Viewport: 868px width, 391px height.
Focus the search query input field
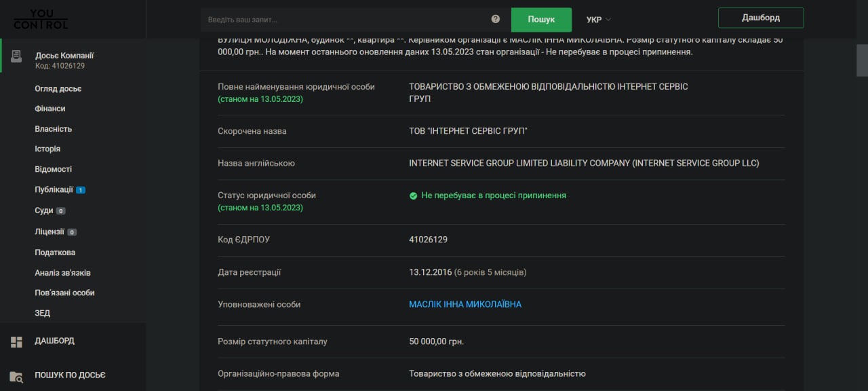click(346, 20)
